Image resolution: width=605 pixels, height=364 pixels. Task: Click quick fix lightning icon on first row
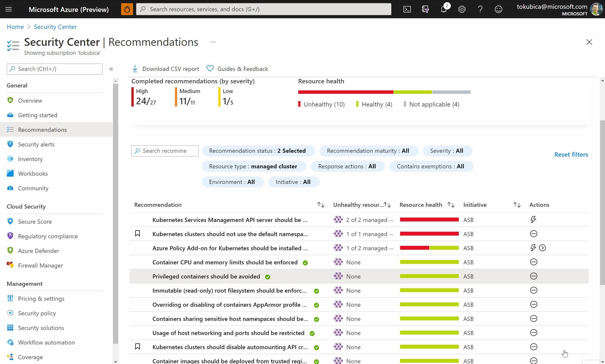(533, 220)
